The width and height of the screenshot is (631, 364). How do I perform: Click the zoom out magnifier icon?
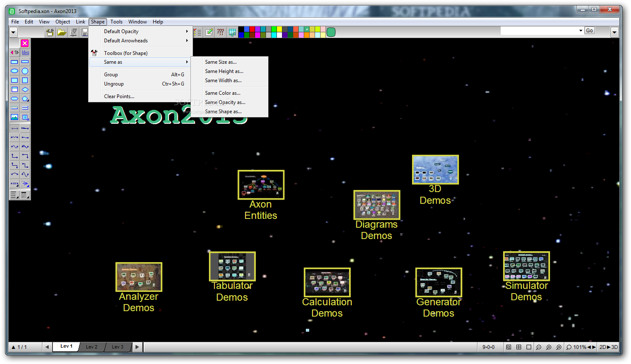[x=539, y=347]
